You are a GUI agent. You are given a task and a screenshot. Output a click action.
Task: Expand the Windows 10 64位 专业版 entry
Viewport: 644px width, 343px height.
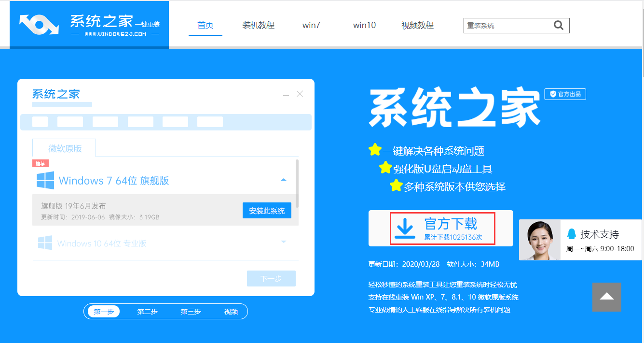coord(284,242)
